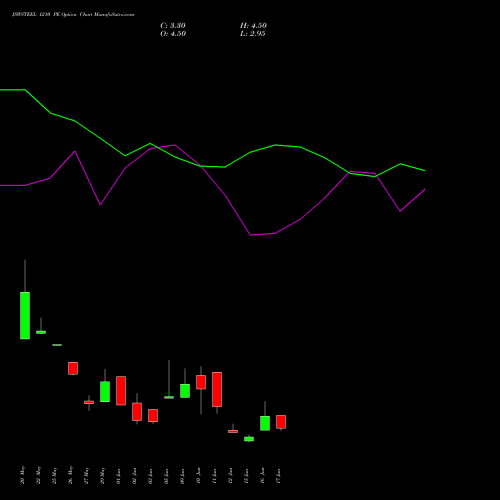Select the 20 May date label
The image size is (500, 500).
(x=22, y=475)
